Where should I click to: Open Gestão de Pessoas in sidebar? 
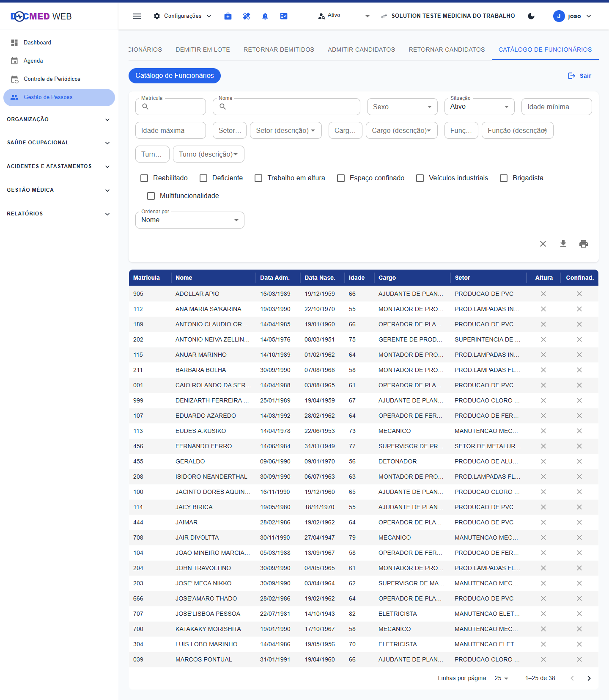point(59,97)
